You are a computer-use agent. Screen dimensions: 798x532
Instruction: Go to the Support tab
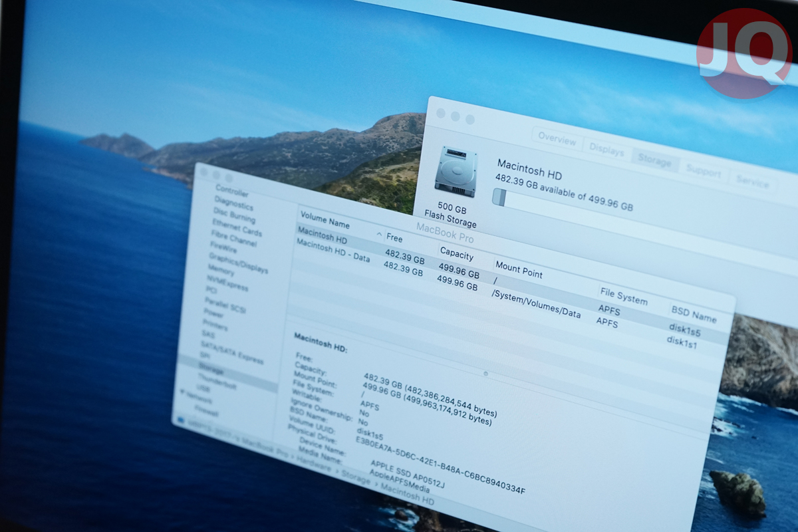(703, 172)
